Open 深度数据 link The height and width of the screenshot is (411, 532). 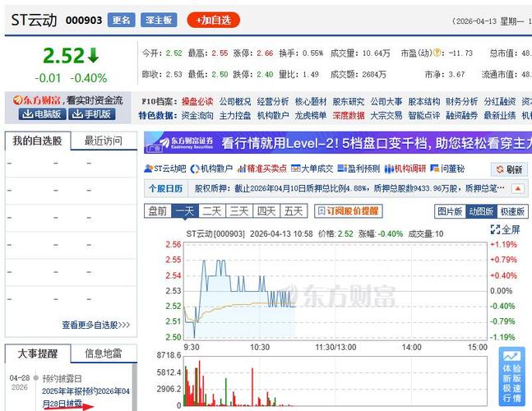tap(349, 116)
